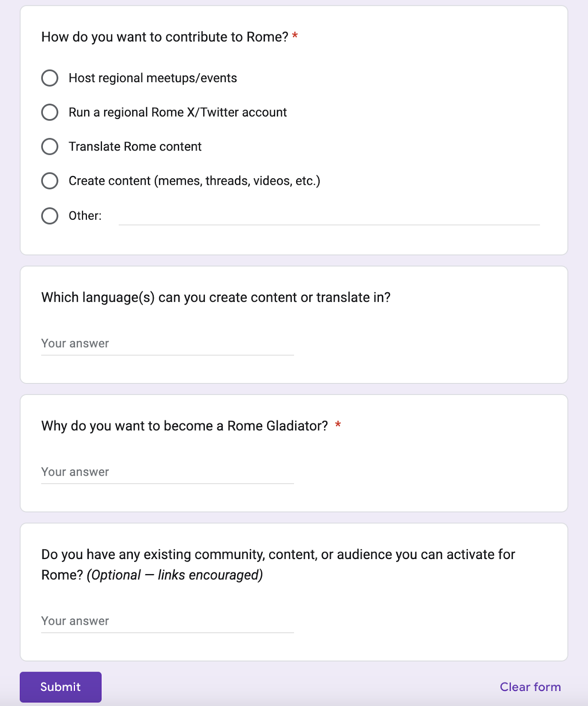Click the Clear form link

[530, 687]
